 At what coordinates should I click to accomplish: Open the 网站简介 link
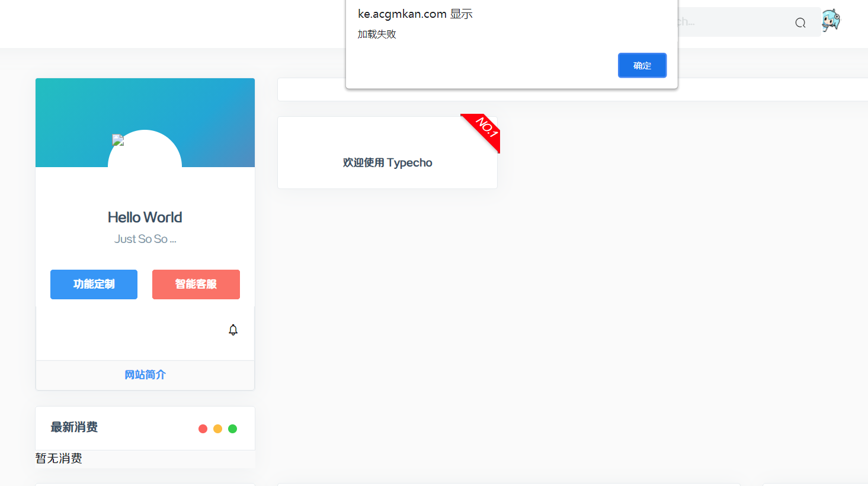pos(145,375)
